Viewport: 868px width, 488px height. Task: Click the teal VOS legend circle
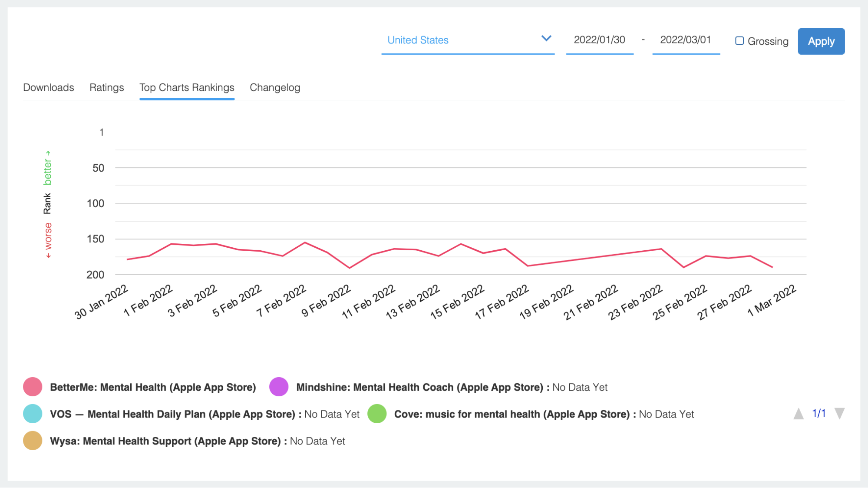pyautogui.click(x=33, y=414)
